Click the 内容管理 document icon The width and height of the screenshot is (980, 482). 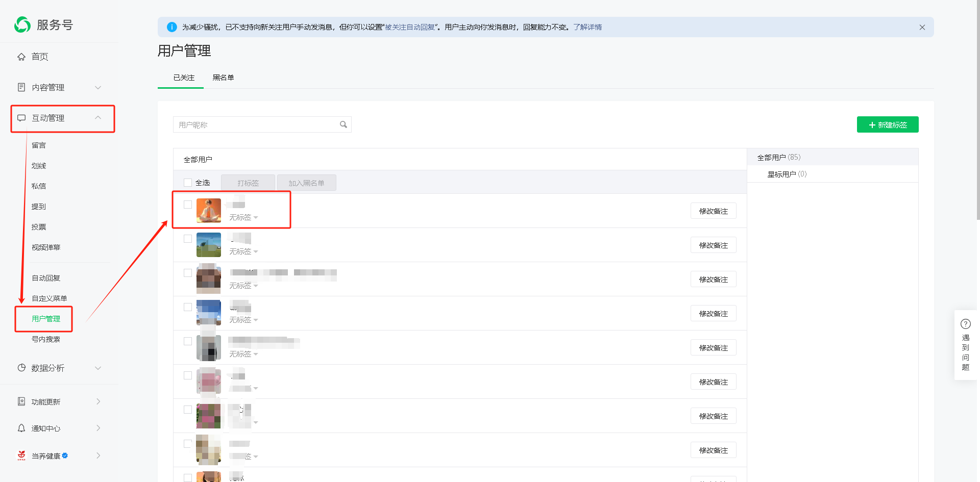pos(21,87)
